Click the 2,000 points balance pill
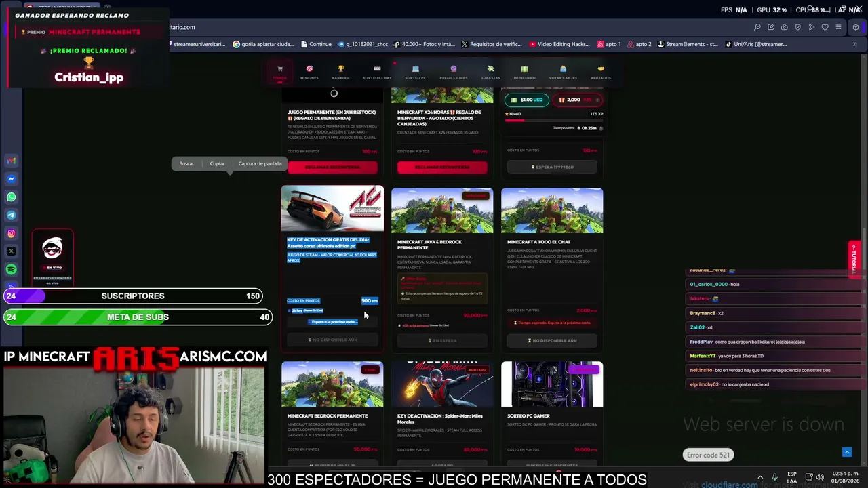Viewport: 868px width, 488px height. coord(576,100)
